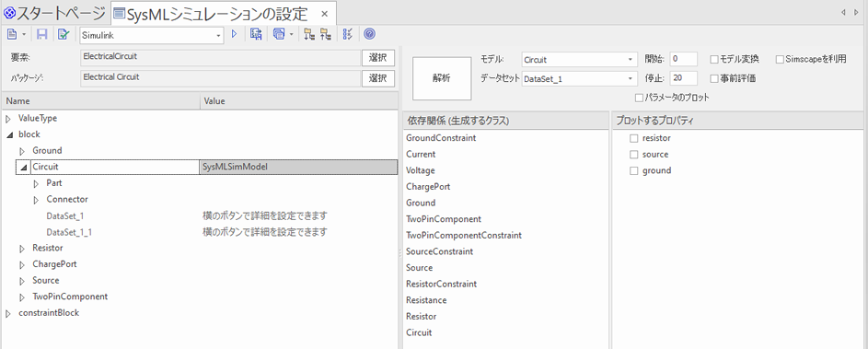868x349 pixels.
Task: Select GroundConstraint in dependency list
Action: [x=441, y=138]
